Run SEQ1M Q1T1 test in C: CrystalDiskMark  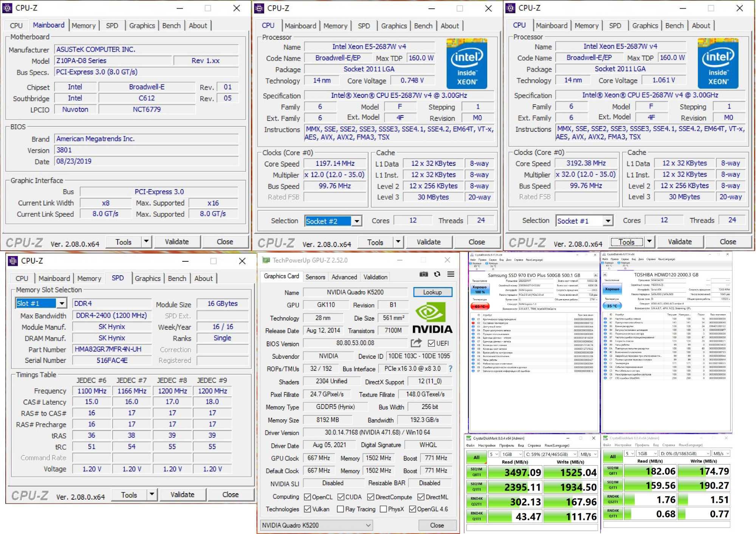pos(476,487)
